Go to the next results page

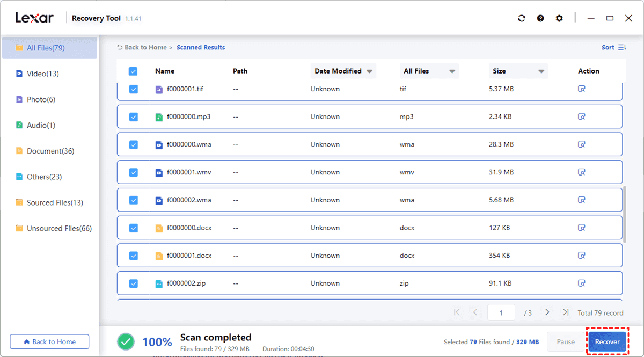click(x=547, y=312)
